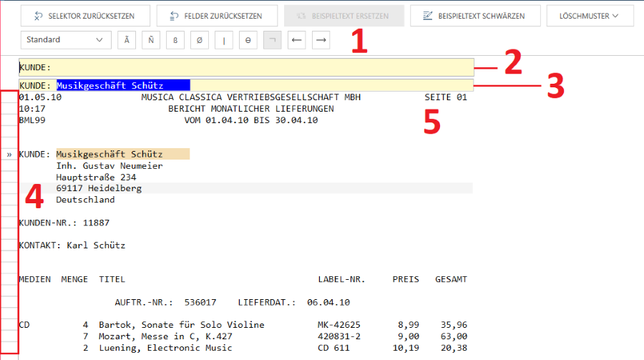Click the left arrow shift icon
Image resolution: width=644 pixels, height=360 pixels.
click(x=297, y=40)
